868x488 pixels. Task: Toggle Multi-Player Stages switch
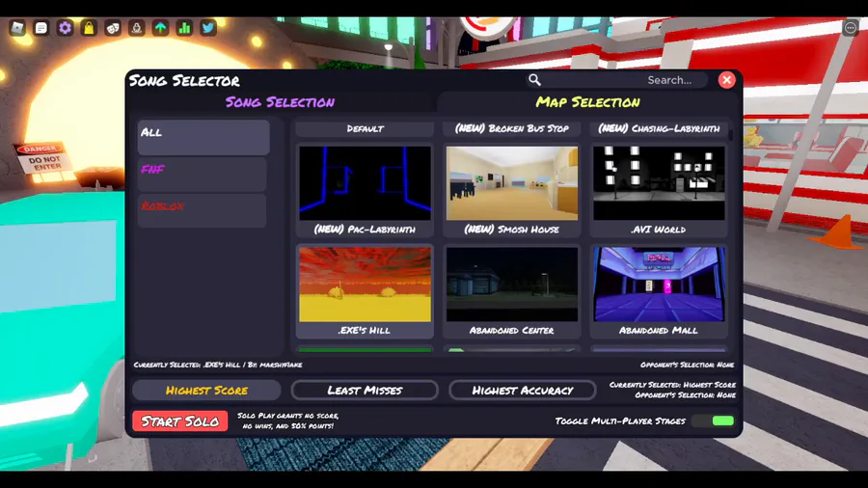coord(713,421)
